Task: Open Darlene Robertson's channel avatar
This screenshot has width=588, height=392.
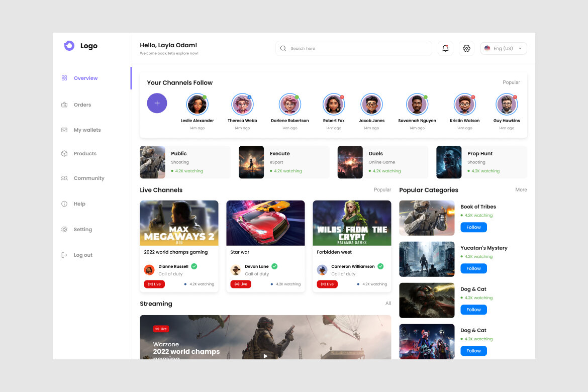Action: [290, 105]
